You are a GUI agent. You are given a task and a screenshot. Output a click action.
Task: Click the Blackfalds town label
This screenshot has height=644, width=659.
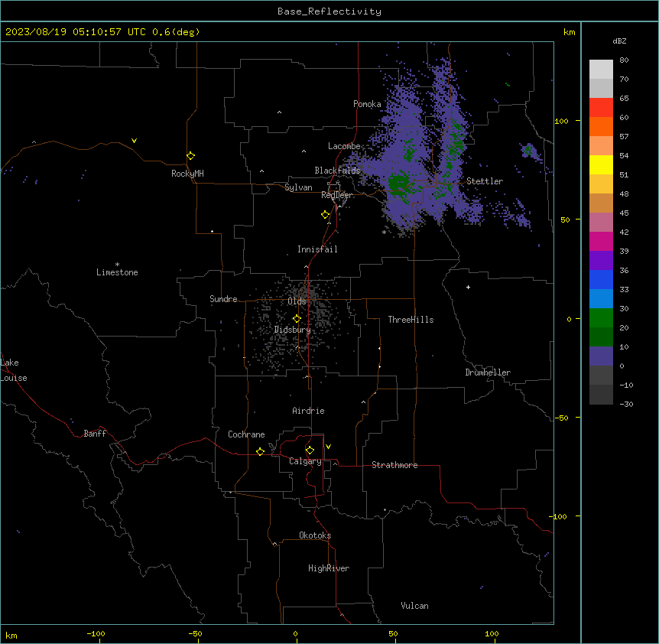pyautogui.click(x=337, y=171)
